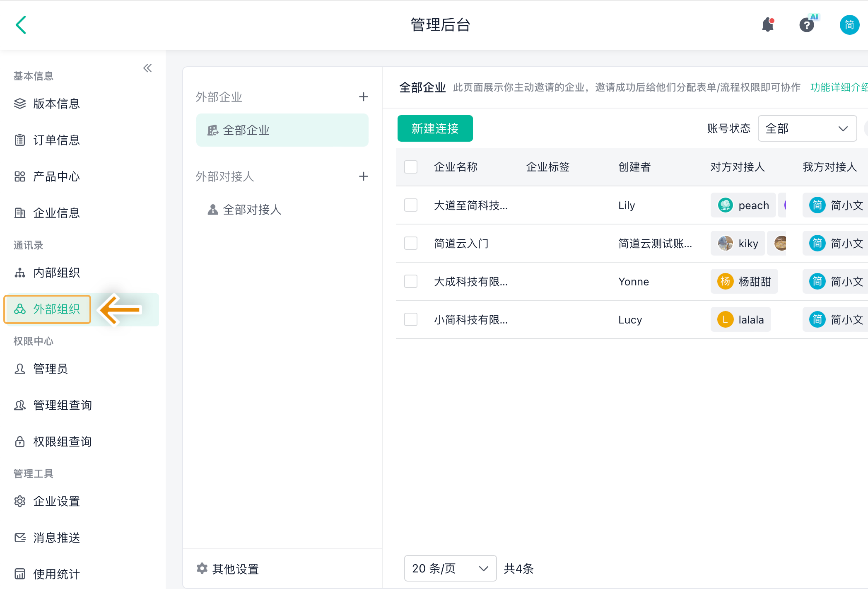Expand the 20 条/页 page-size dropdown

pos(450,568)
